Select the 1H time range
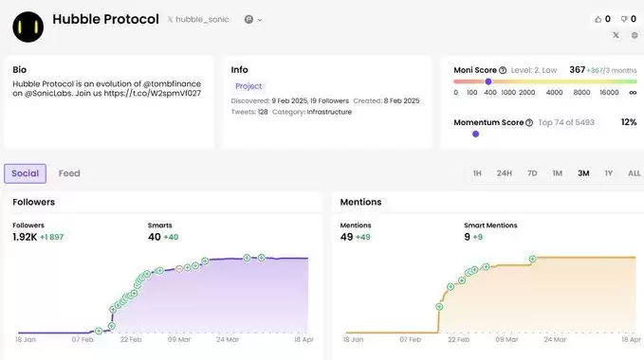644x360 pixels. point(477,173)
